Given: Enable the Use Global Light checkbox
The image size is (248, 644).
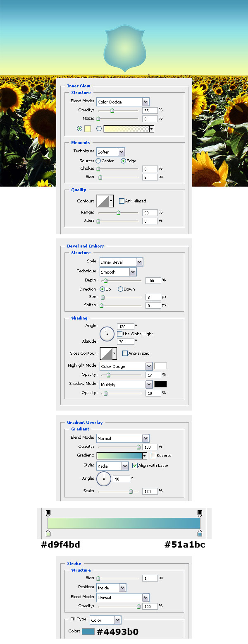Looking at the screenshot, I should coord(120,334).
